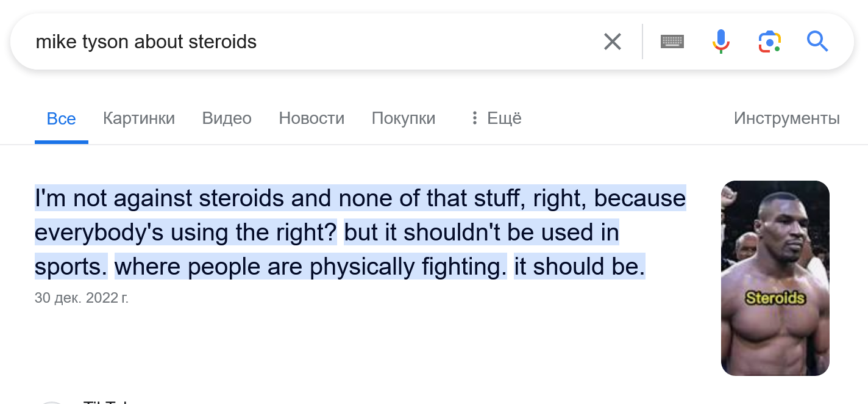The width and height of the screenshot is (868, 404).
Task: Click the three-dot icon beside Ещё
Action: click(x=474, y=118)
